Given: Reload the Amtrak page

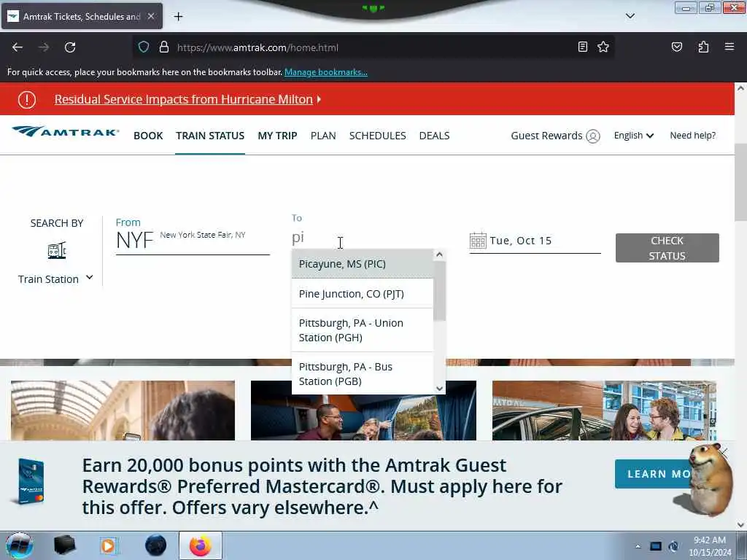Looking at the screenshot, I should click(70, 47).
